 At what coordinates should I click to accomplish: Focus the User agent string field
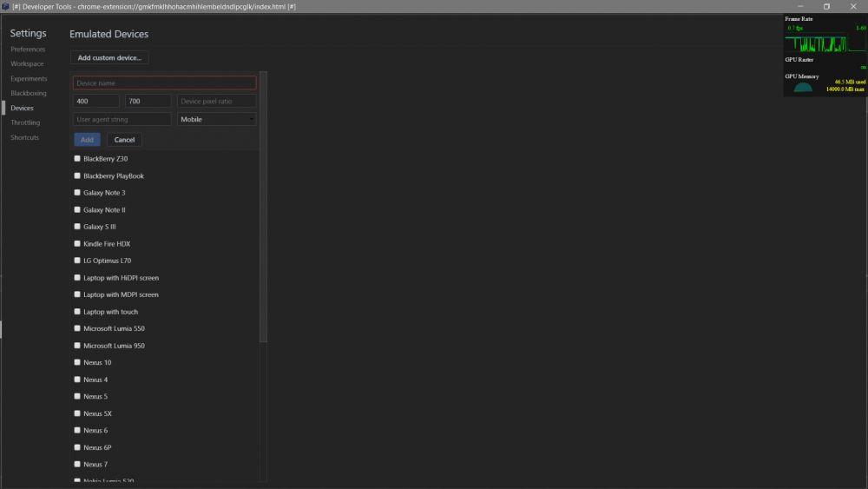pyautogui.click(x=122, y=120)
